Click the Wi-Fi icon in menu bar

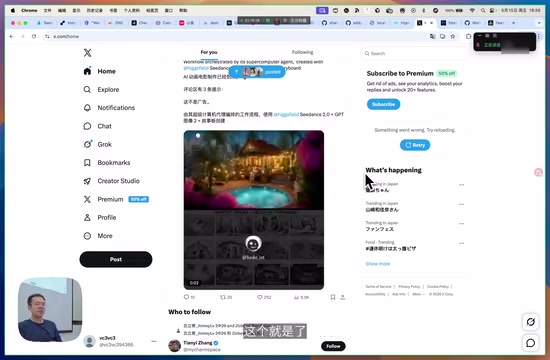pos(472,11)
